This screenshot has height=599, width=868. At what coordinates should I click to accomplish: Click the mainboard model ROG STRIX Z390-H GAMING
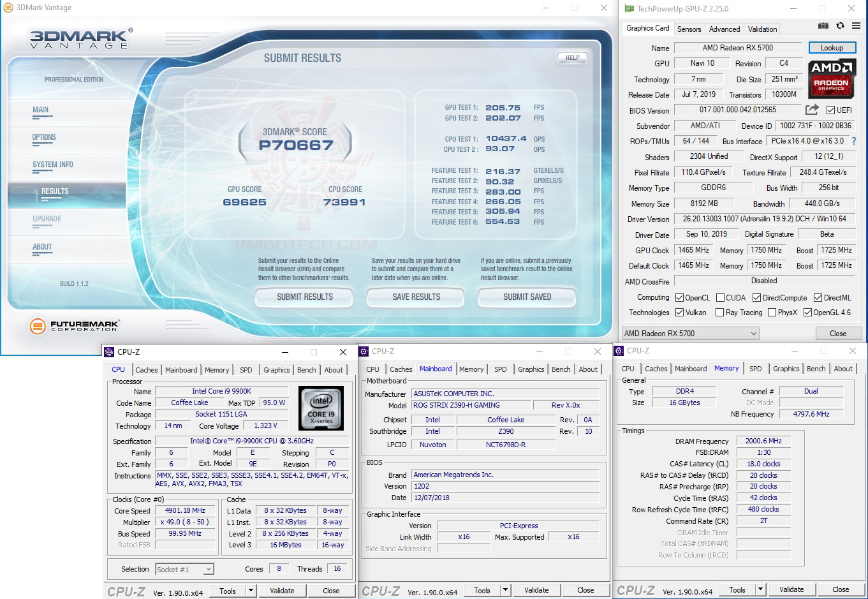pyautogui.click(x=471, y=405)
